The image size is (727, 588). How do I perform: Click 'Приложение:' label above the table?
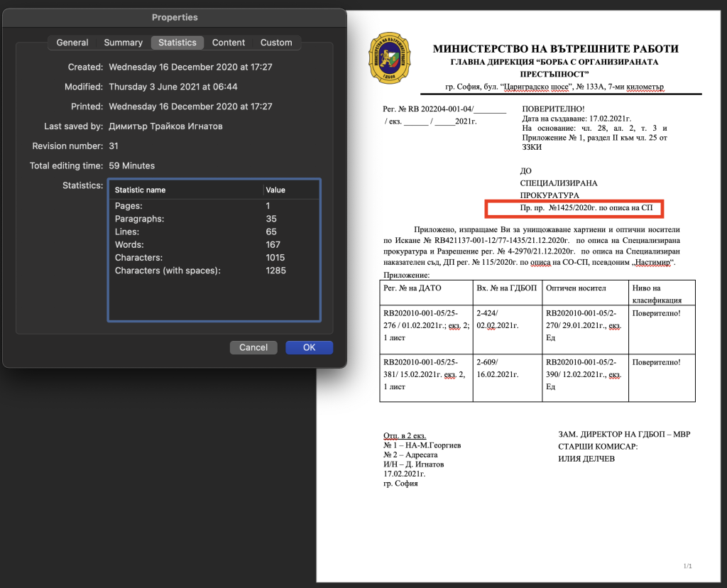(x=406, y=275)
